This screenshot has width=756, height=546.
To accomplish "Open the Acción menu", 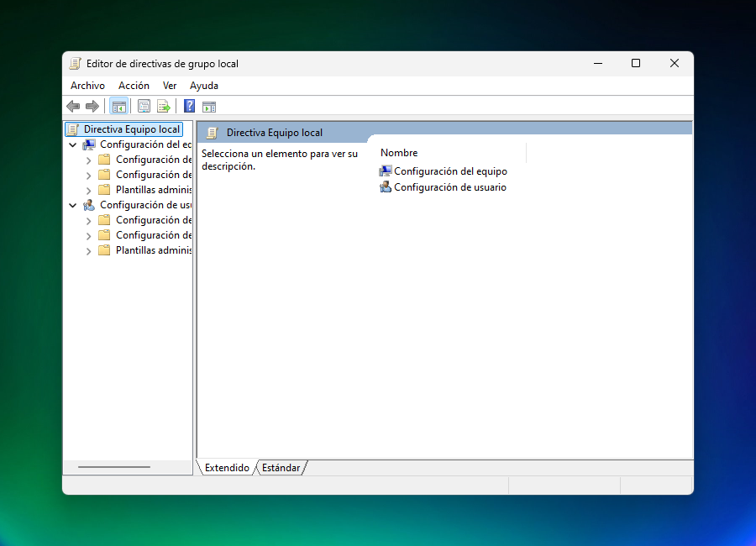I will click(x=134, y=86).
